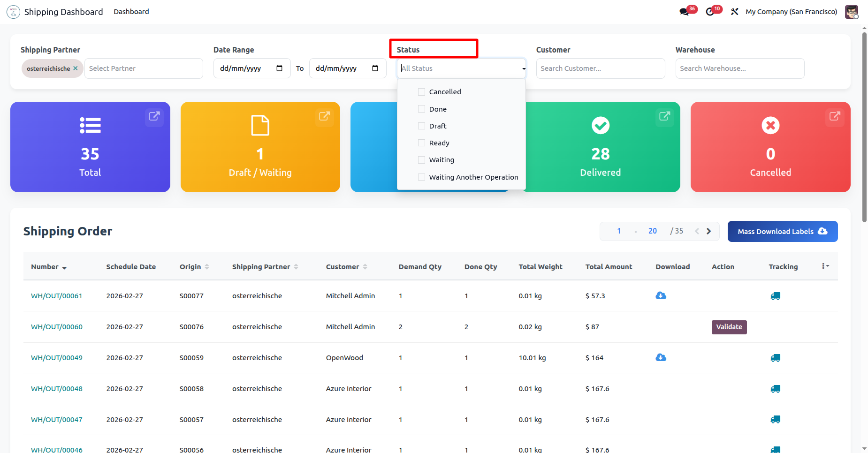Image resolution: width=868 pixels, height=453 pixels.
Task: Open external link icon on Total card
Action: (154, 116)
